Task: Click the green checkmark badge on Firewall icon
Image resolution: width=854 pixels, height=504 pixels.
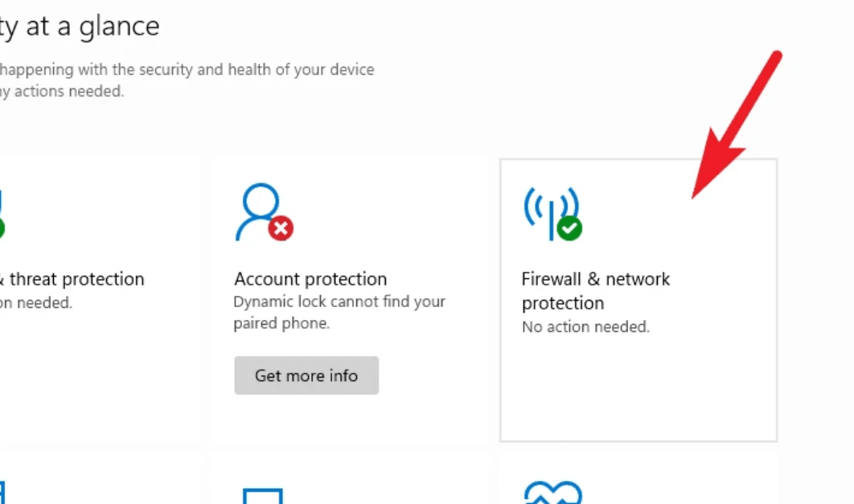Action: (x=569, y=229)
